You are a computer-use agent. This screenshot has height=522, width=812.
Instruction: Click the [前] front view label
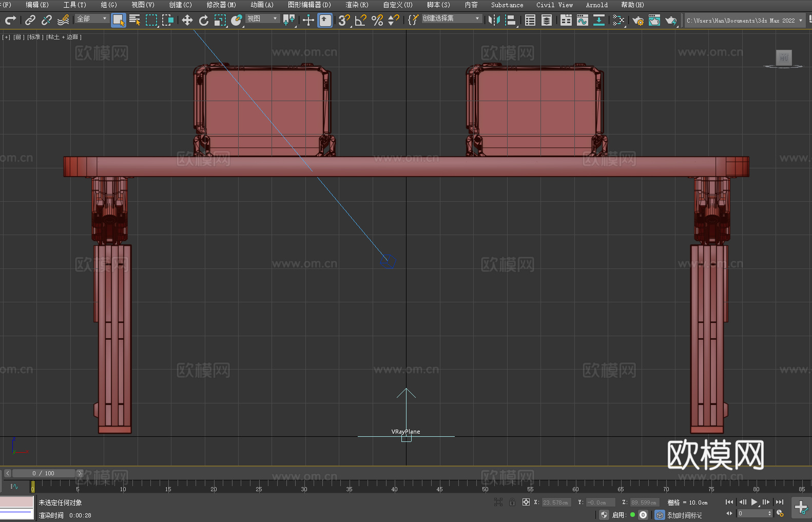point(18,37)
